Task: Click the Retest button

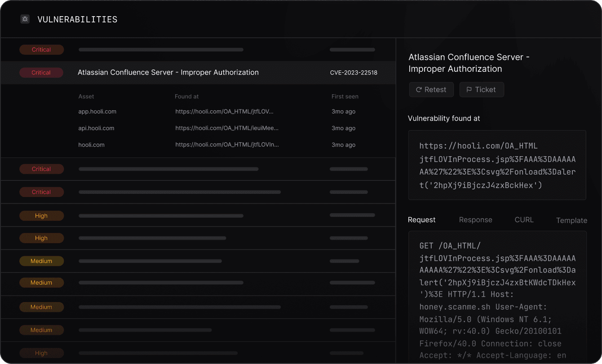Action: (x=431, y=89)
